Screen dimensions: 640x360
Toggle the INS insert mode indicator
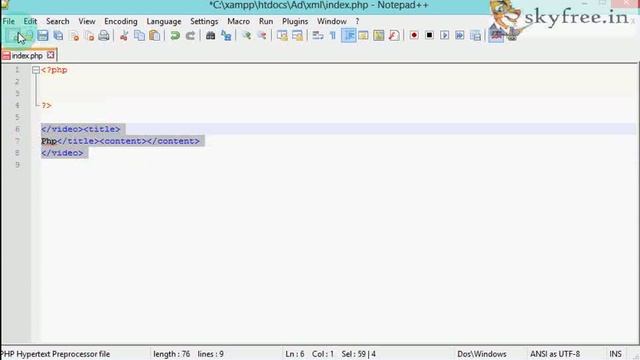click(x=616, y=354)
